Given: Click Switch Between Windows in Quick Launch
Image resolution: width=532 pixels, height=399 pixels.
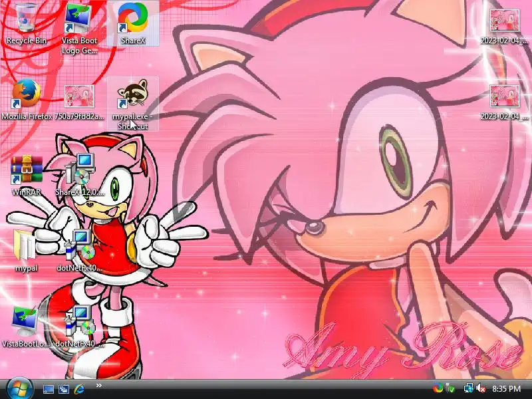Looking at the screenshot, I should (x=63, y=389).
